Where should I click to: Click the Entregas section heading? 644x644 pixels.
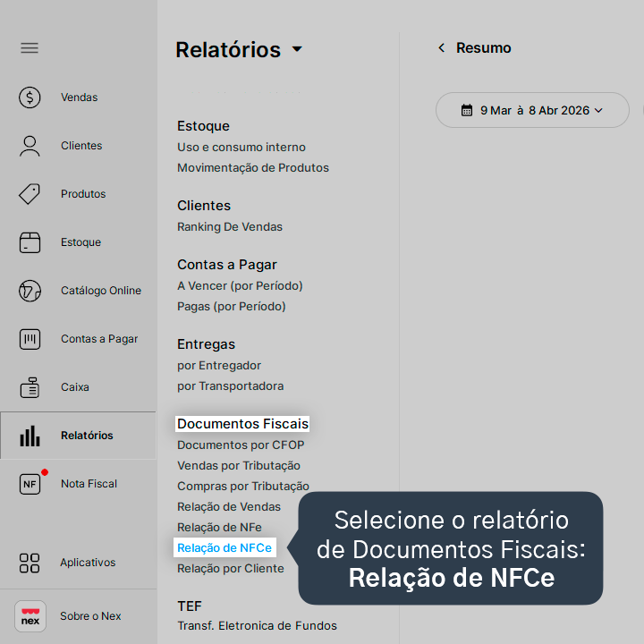click(207, 344)
